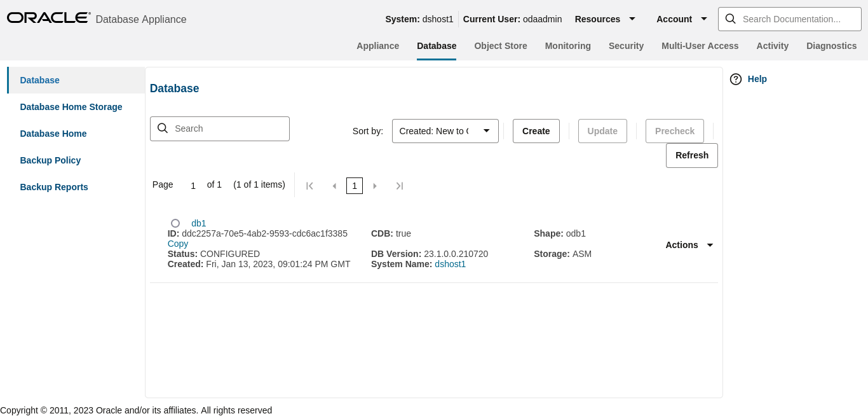Image resolution: width=868 pixels, height=416 pixels.
Task: Go to last page icon
Action: pyautogui.click(x=400, y=186)
